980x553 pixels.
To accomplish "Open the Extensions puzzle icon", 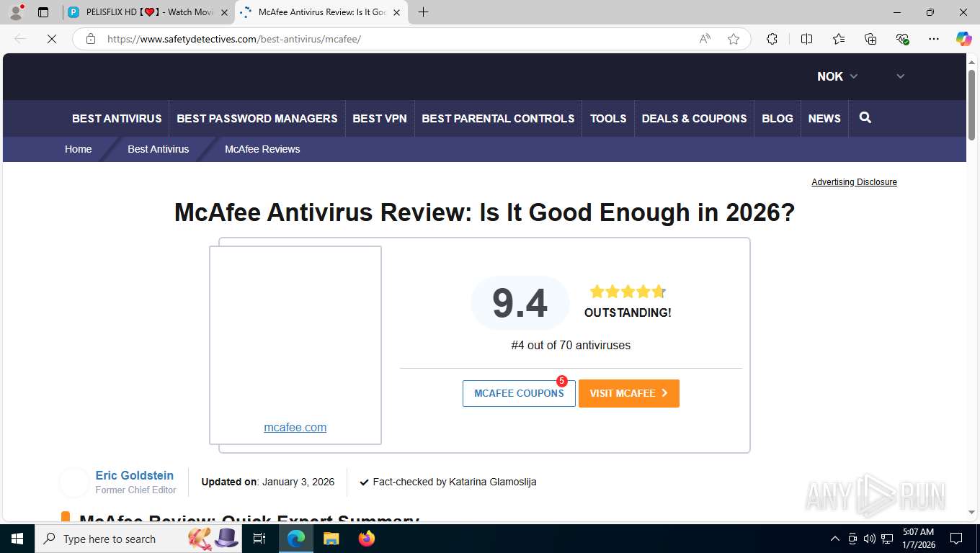I will coord(772,39).
